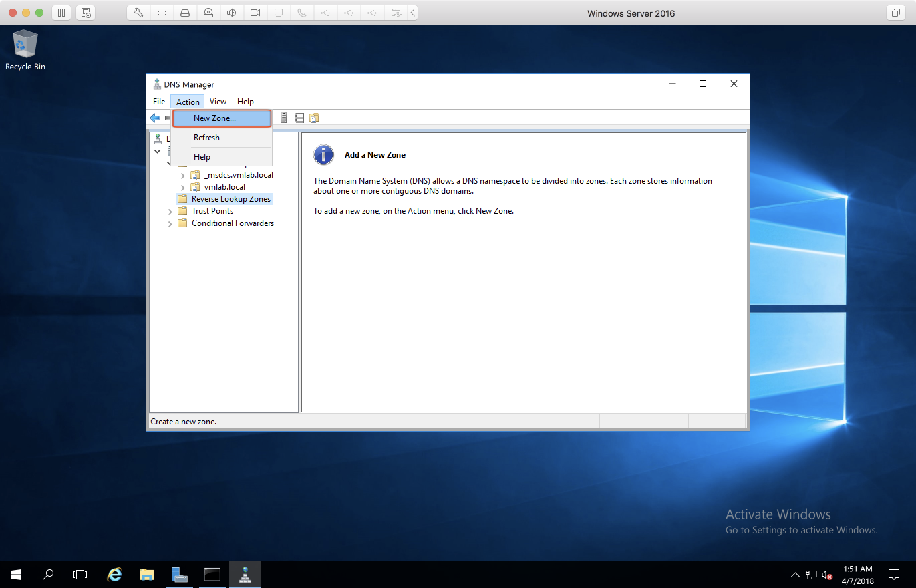This screenshot has width=916, height=588.
Task: Pause the virtual machine
Action: click(x=61, y=13)
